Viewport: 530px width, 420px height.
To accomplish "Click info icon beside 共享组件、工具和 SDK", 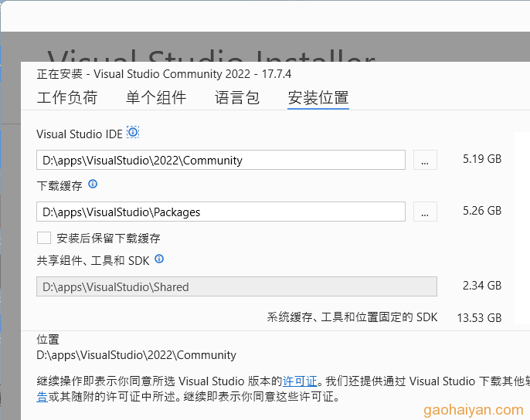I will [x=159, y=259].
